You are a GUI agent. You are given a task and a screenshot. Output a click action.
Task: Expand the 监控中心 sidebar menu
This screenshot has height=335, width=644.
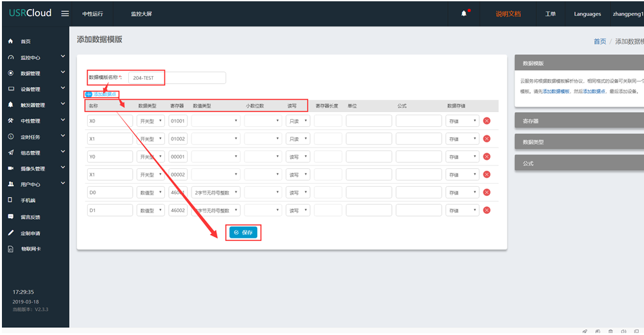(63, 57)
